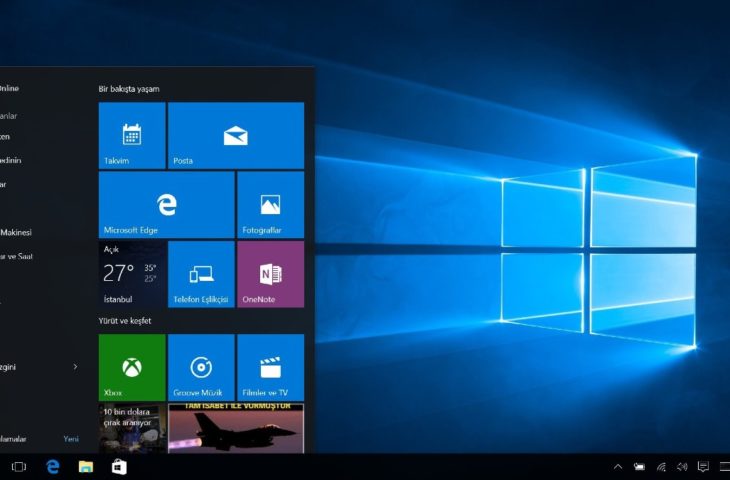730x480 pixels.
Task: Expand the Dosya Gezgini jump list arrow
Action: (75, 367)
